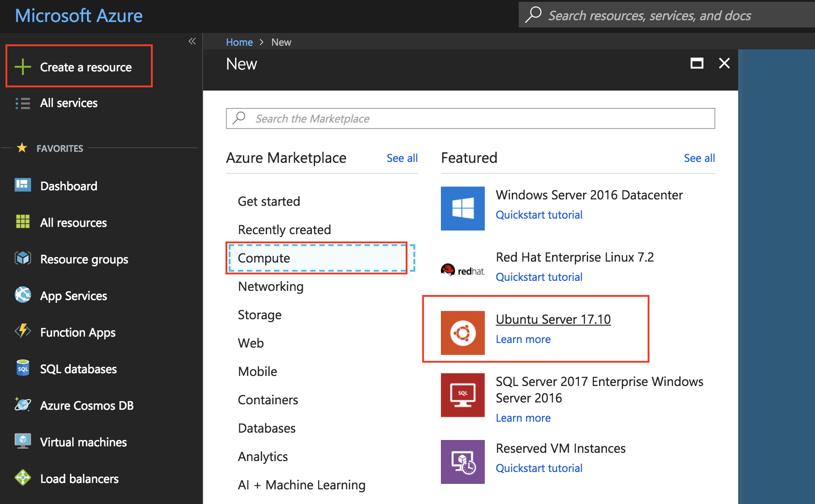Maximize the New blade
Screen dimensions: 815x504
coord(697,63)
